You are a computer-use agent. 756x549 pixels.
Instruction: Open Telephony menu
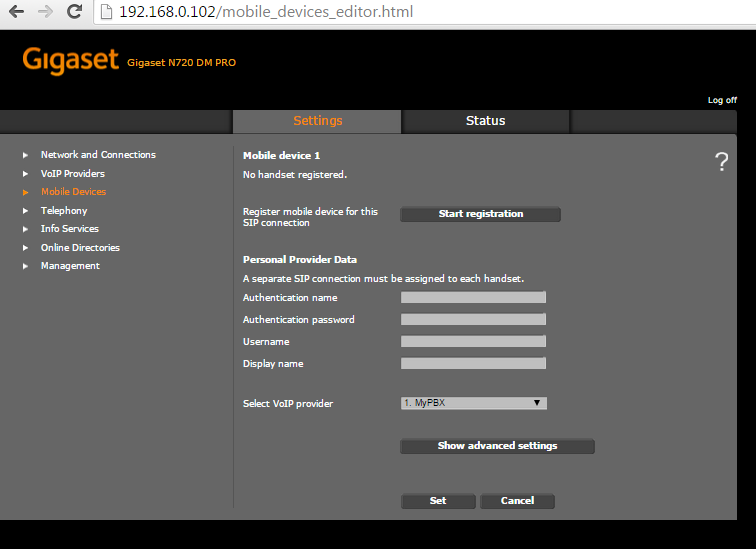tap(64, 211)
